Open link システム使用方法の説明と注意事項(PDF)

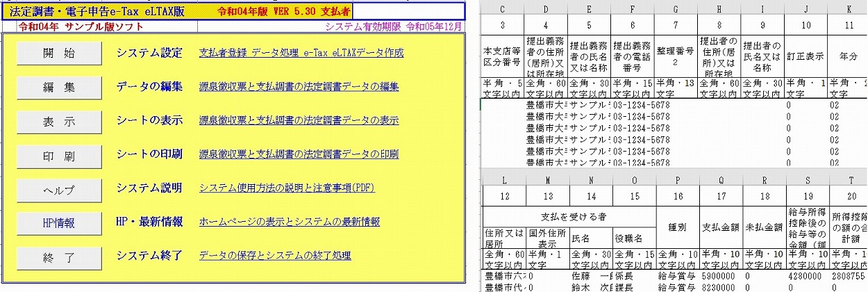pos(285,188)
